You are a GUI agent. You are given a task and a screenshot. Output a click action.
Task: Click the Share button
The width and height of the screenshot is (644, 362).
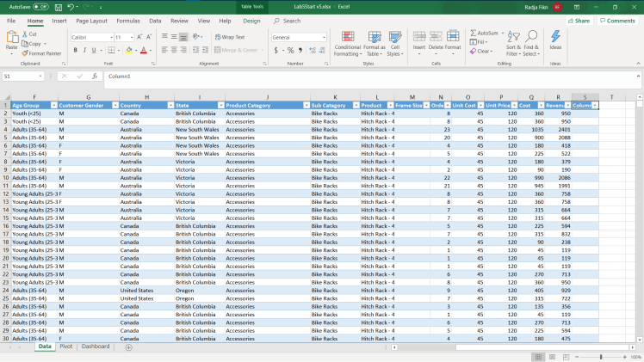[579, 21]
